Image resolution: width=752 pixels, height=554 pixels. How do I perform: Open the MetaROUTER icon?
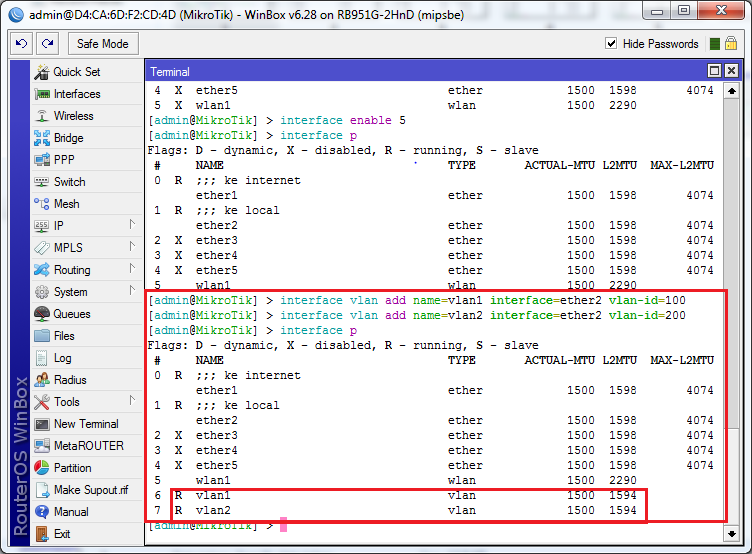(42, 446)
